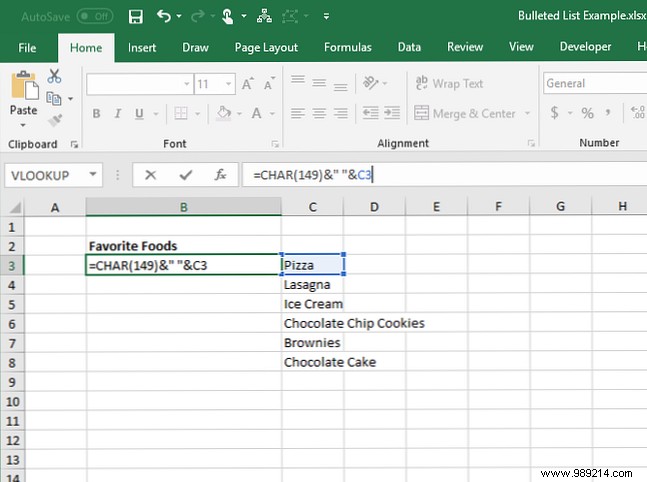Click the Save icon in title bar

(x=135, y=17)
